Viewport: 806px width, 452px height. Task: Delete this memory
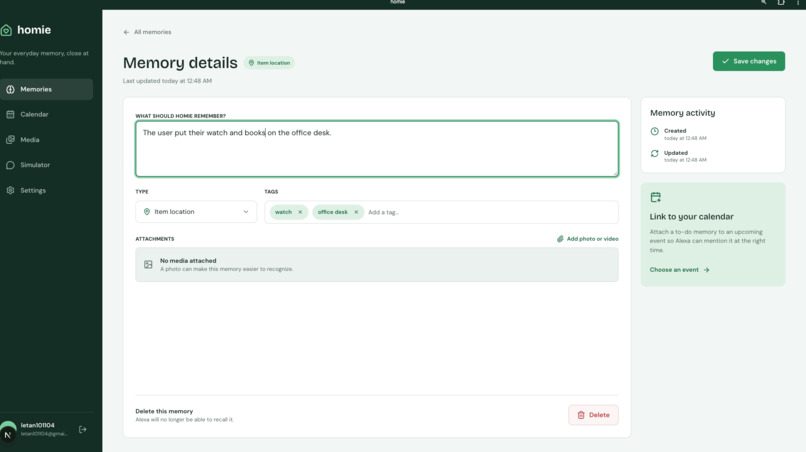(593, 415)
